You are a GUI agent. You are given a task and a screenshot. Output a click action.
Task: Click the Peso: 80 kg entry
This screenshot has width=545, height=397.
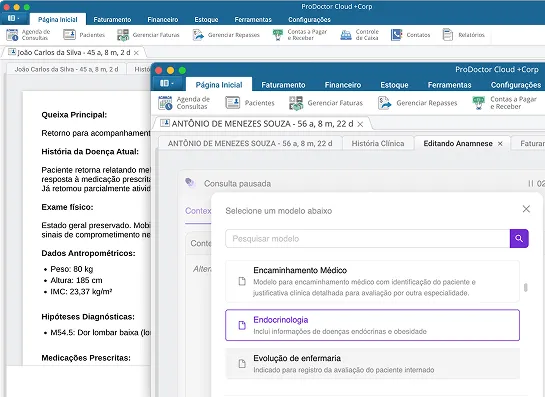(x=72, y=269)
